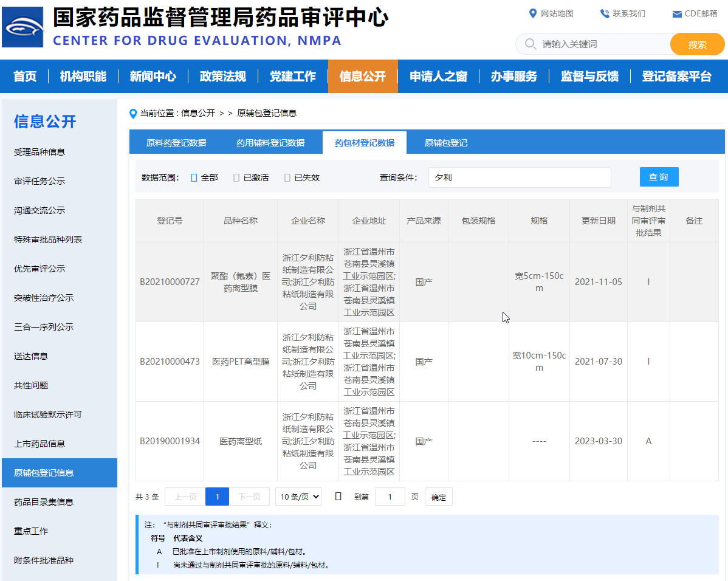The height and width of the screenshot is (581, 728).
Task: Click the orange 搜索 button
Action: 697,44
